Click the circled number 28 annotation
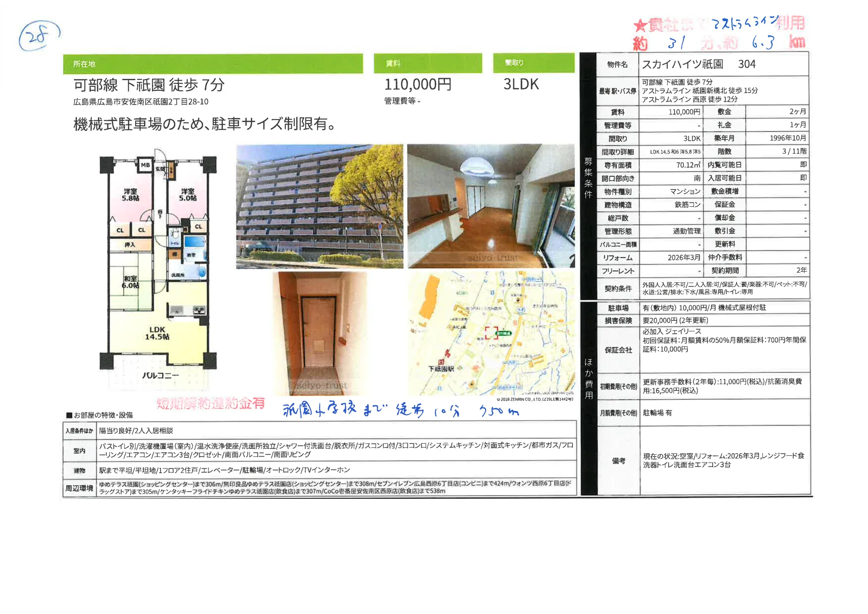This screenshot has width=868, height=614. (x=39, y=35)
